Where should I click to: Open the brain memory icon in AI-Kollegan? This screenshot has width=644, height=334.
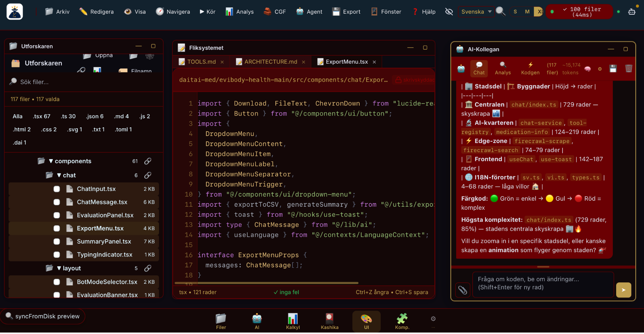(588, 69)
